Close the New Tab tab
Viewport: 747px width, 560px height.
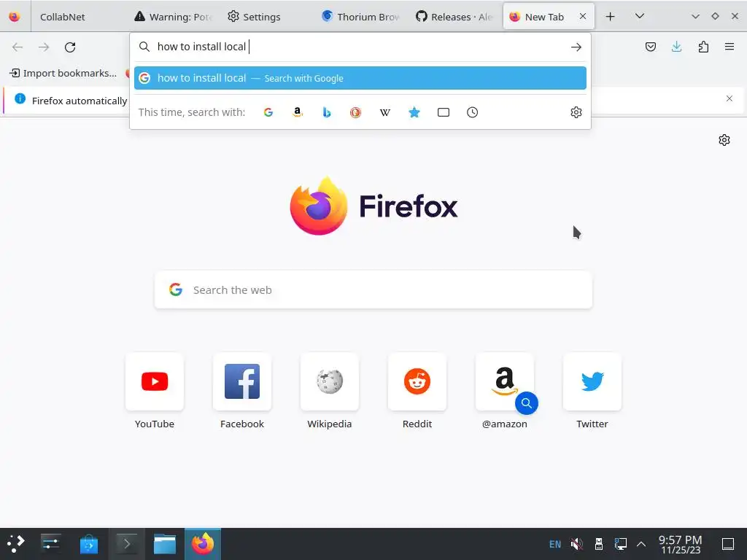click(583, 16)
